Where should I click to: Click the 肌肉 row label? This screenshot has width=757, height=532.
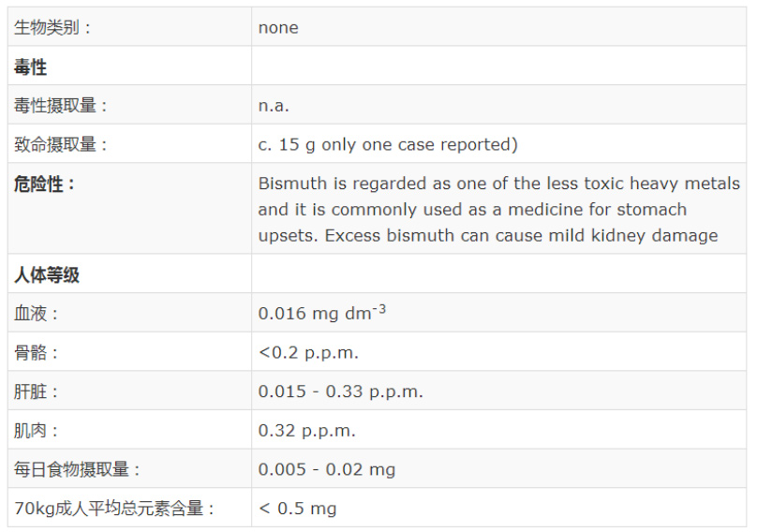[36, 431]
